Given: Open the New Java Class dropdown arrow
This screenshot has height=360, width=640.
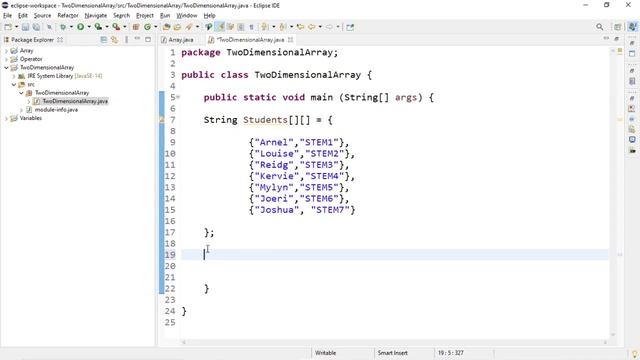Looking at the screenshot, I should click(155, 27).
